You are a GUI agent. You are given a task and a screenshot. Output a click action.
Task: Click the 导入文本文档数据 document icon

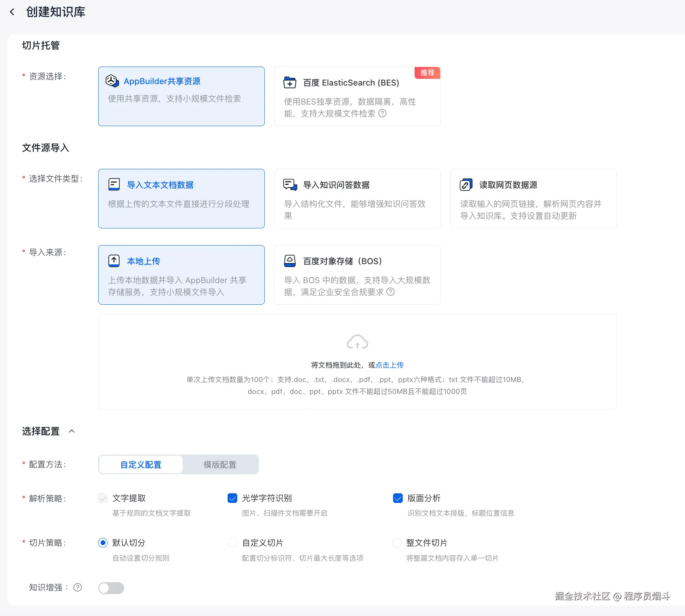pyautogui.click(x=114, y=185)
